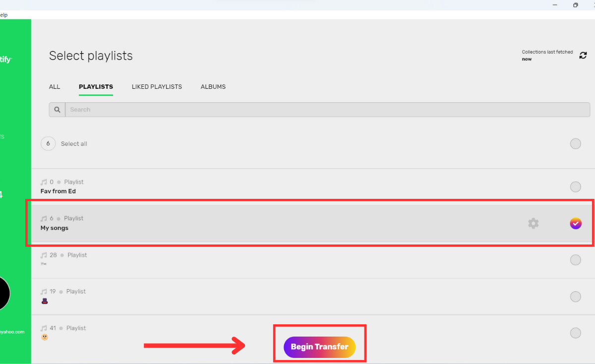This screenshot has height=364, width=595.
Task: Click the My songs playlist name
Action: point(55,228)
